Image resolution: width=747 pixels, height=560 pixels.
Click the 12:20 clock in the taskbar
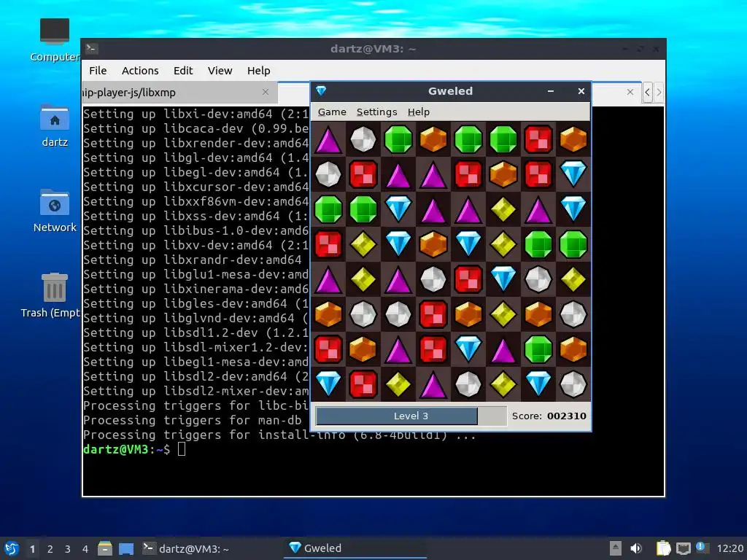point(729,548)
